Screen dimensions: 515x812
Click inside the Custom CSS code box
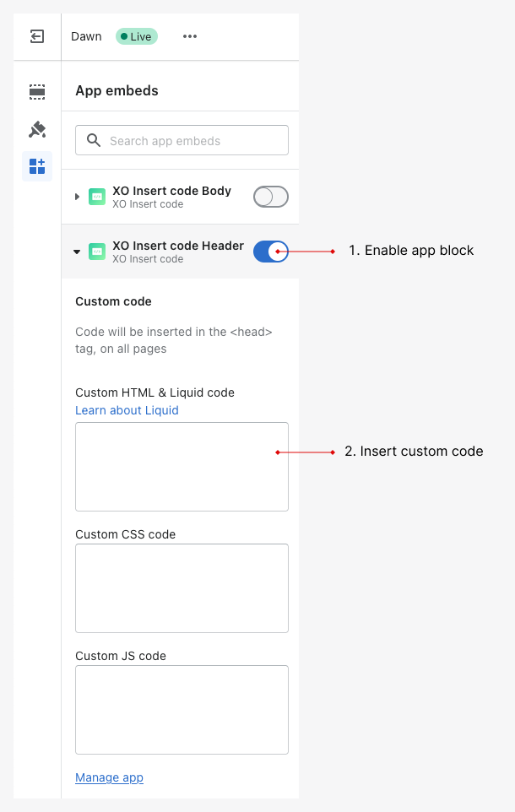(182, 587)
